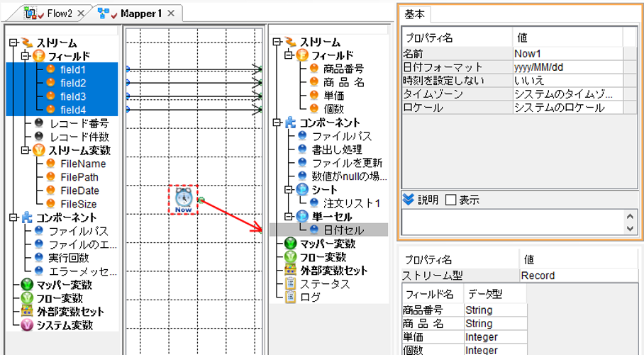Select 商品番号 in the right tree

click(343, 69)
